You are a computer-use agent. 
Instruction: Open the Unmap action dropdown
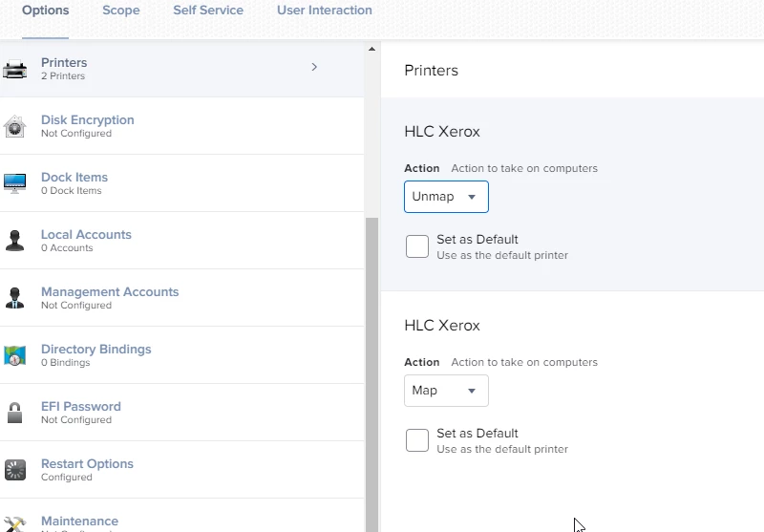tap(446, 197)
